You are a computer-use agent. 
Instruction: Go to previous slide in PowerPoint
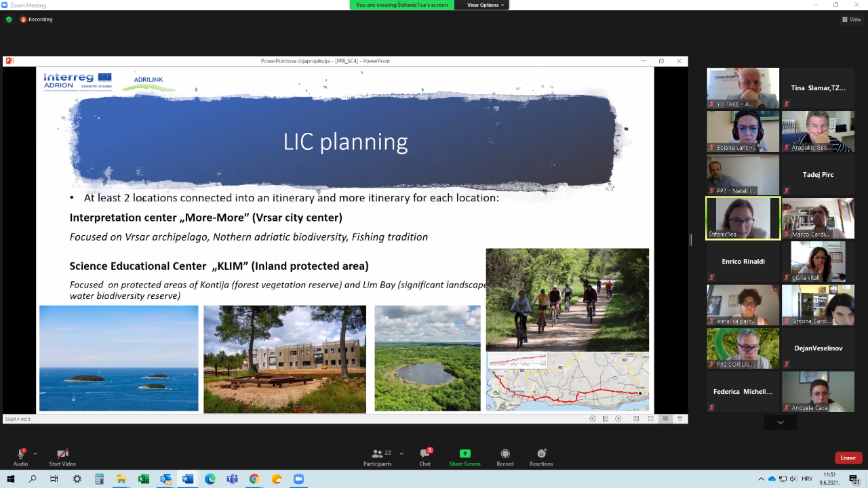pos(592,419)
